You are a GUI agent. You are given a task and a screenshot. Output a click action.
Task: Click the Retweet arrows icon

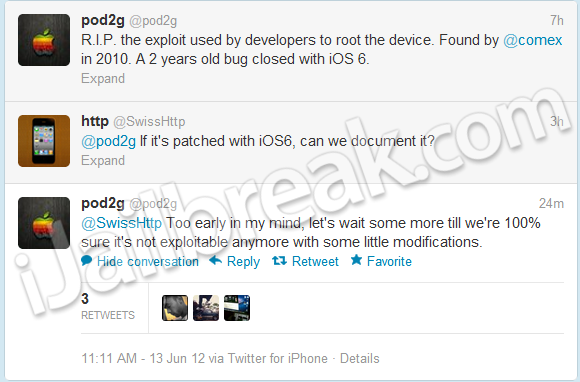point(279,261)
